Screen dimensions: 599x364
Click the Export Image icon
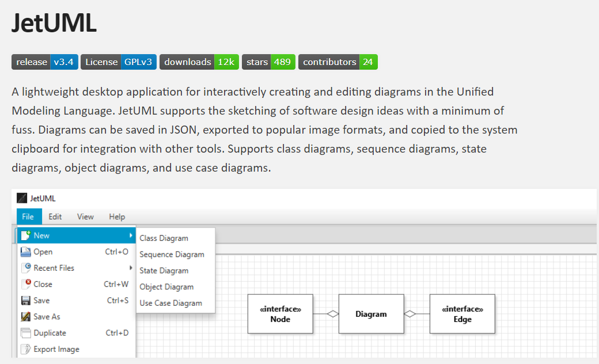tap(25, 349)
